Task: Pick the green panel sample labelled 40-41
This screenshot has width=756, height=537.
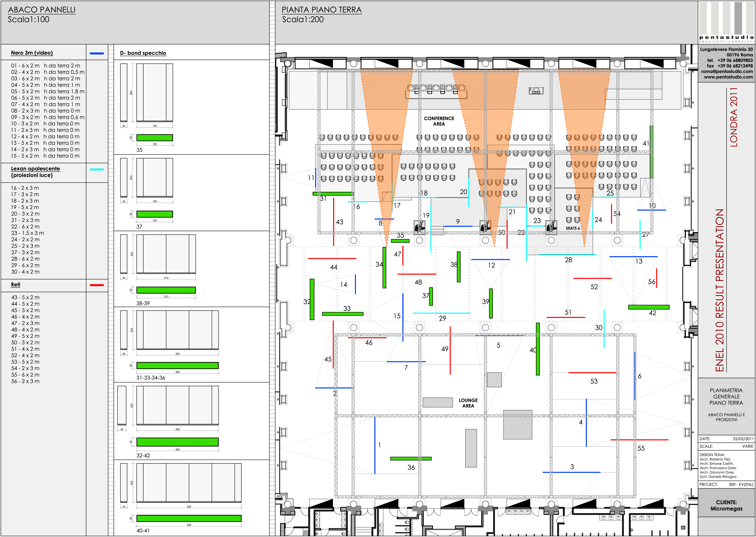Action: 189,518
